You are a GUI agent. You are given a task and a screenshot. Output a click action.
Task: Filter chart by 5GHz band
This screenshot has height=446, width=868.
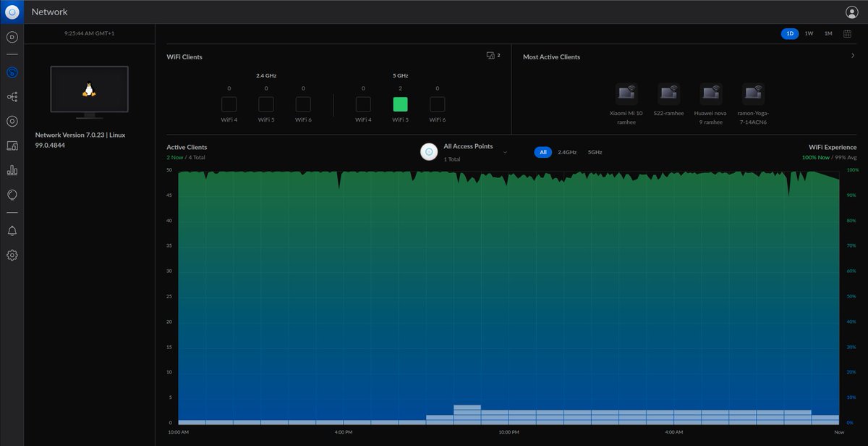point(595,152)
